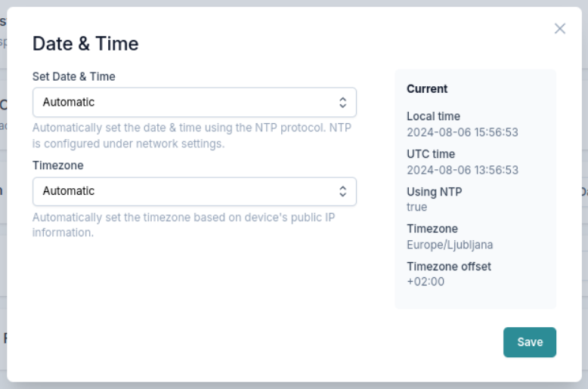588x389 pixels.
Task: Click the "Local time" label
Action: (x=433, y=116)
